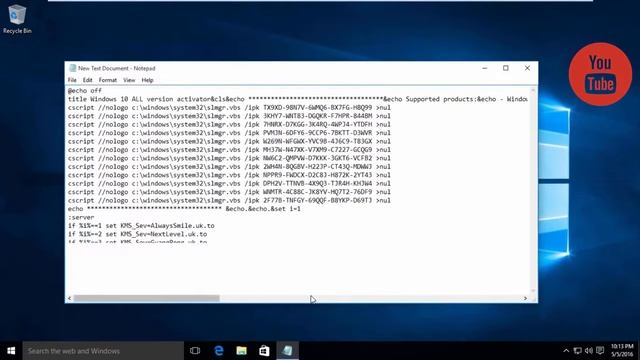640x360 pixels.
Task: Open the volume tray icon
Action: [589, 351]
